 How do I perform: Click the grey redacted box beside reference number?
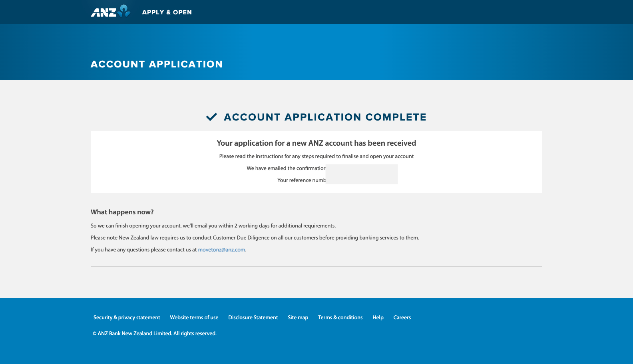(x=362, y=174)
